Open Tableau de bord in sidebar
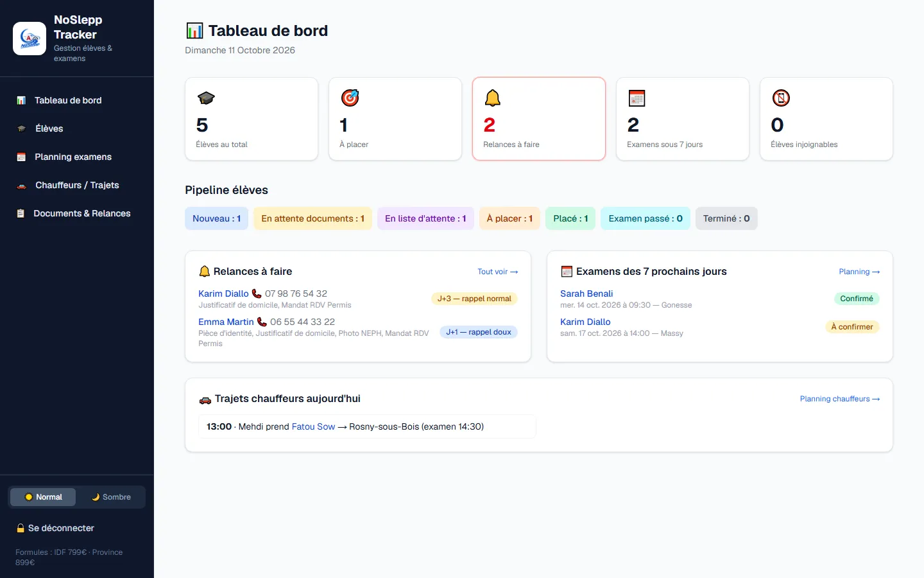Image resolution: width=924 pixels, height=578 pixels. 77,100
